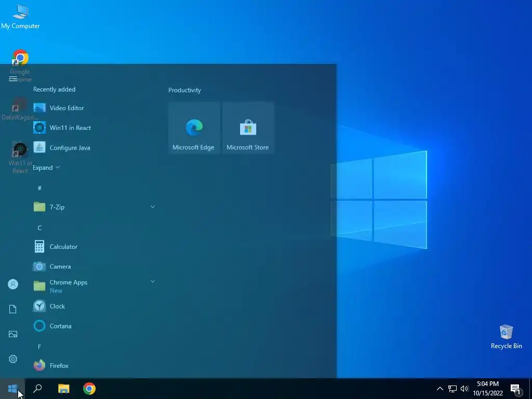Image resolution: width=532 pixels, height=399 pixels.
Task: Open the 7-Zip folder entry
Action: click(95, 207)
